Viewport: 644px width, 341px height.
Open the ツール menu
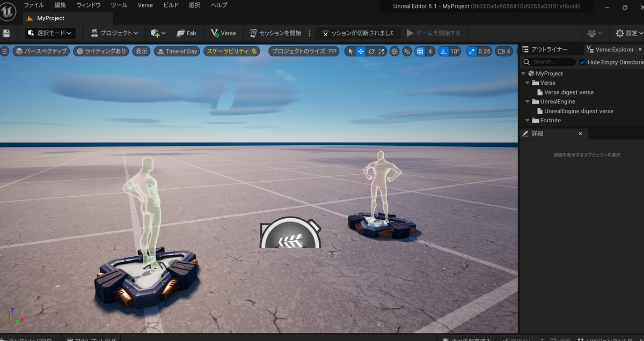119,5
